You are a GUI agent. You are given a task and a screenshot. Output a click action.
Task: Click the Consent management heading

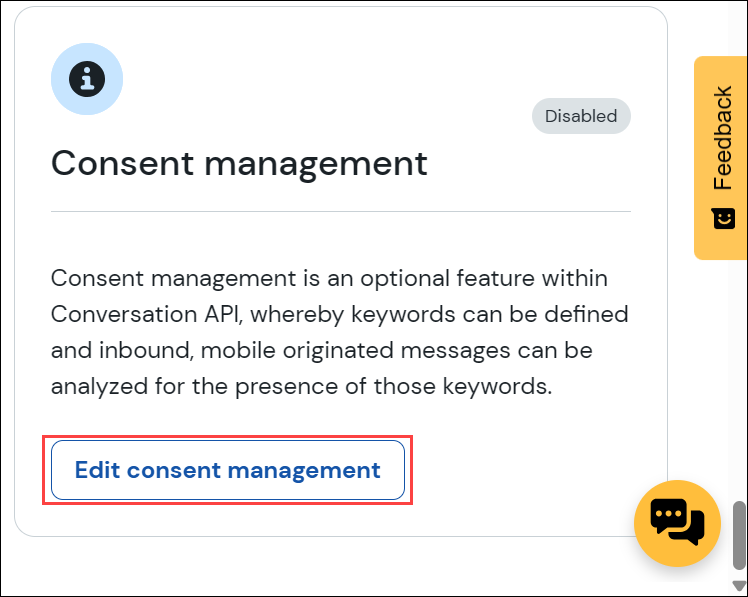[x=239, y=163]
